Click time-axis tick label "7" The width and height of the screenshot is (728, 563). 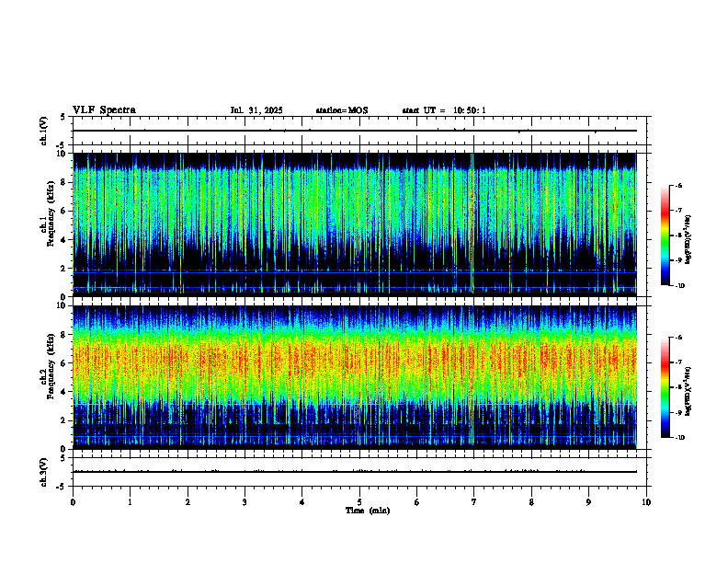[x=474, y=502]
